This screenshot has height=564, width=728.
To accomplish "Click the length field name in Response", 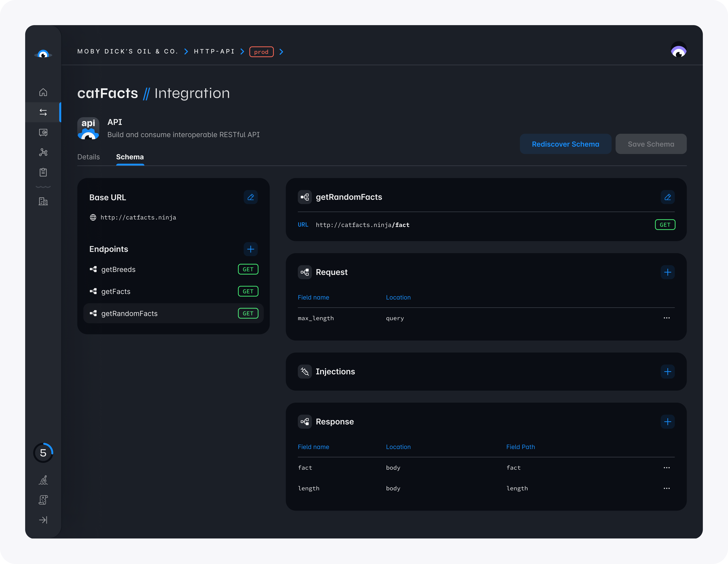I will (308, 488).
